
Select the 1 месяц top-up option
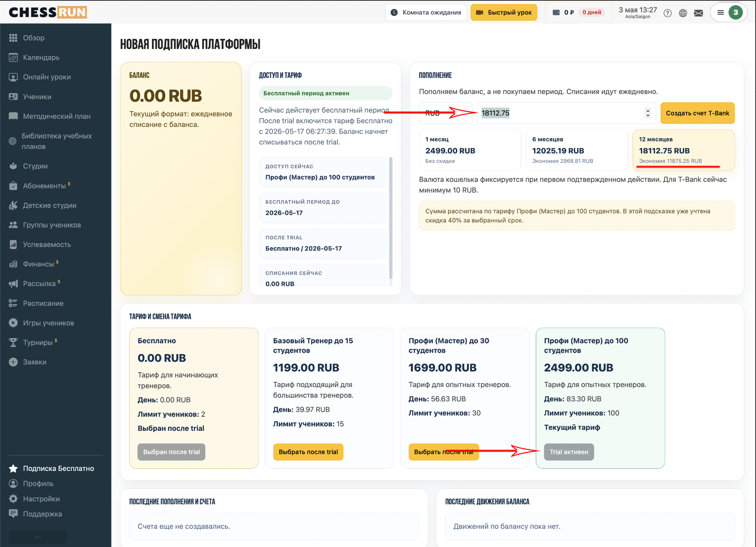pos(470,150)
